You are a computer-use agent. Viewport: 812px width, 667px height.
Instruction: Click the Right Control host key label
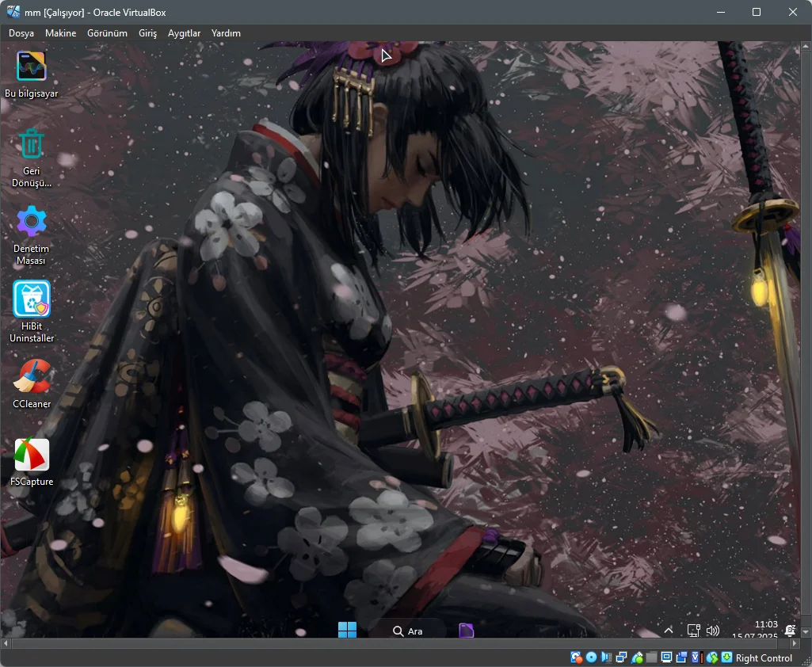(764, 658)
